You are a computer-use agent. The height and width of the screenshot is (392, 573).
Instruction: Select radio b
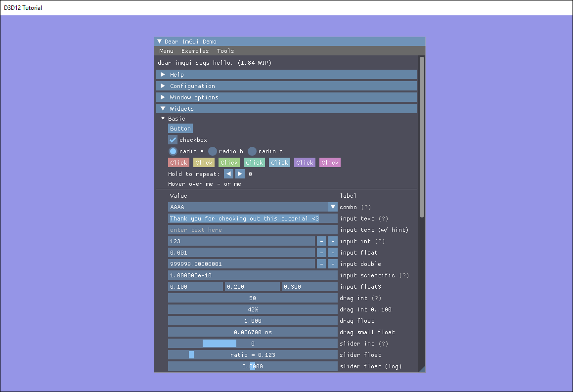212,151
